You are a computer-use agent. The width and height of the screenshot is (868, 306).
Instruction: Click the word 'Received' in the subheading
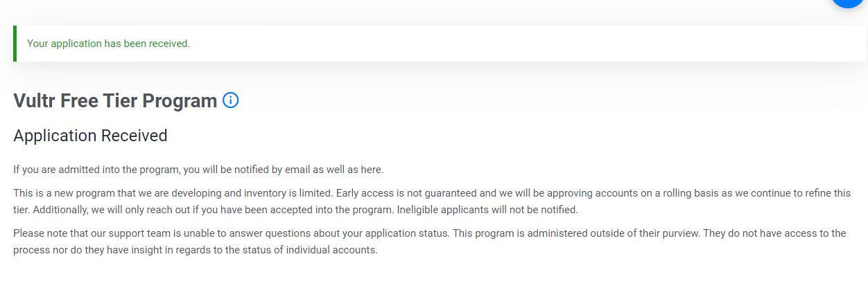point(134,136)
